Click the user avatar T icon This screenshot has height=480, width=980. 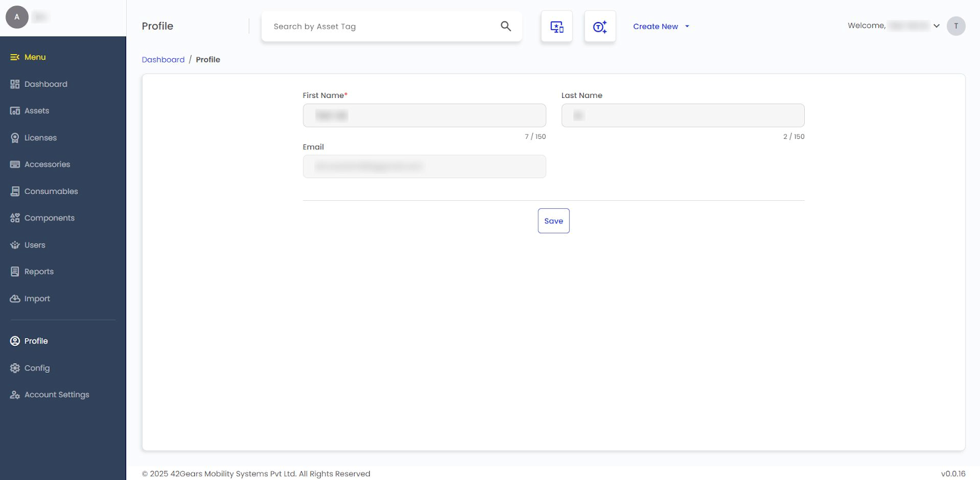[x=956, y=26]
